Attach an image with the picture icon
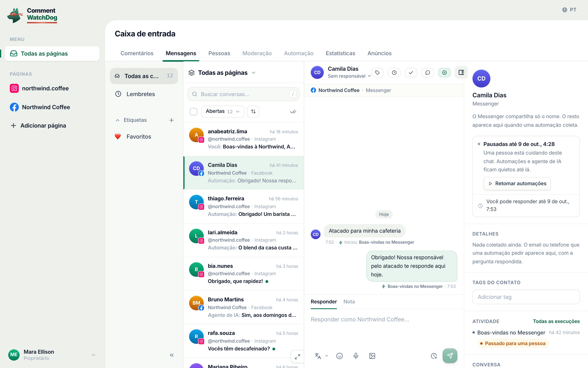This screenshot has height=368, width=588. [x=372, y=356]
